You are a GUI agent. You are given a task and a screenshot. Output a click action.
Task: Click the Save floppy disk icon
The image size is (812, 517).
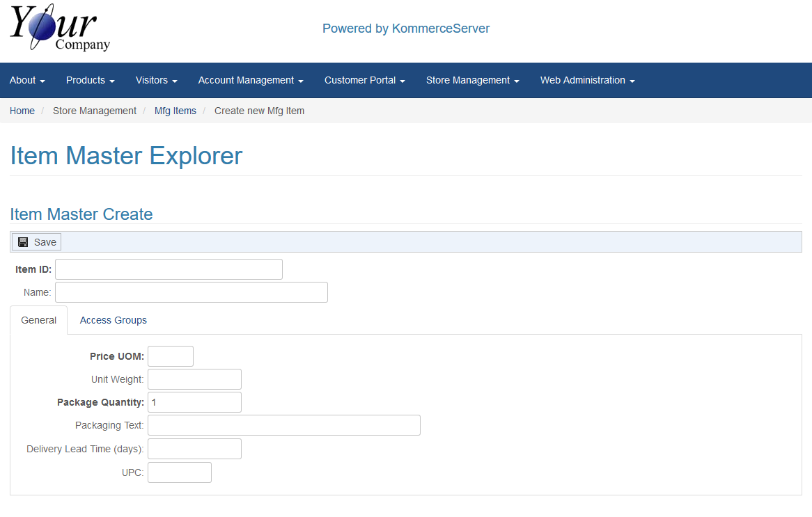tap(23, 242)
